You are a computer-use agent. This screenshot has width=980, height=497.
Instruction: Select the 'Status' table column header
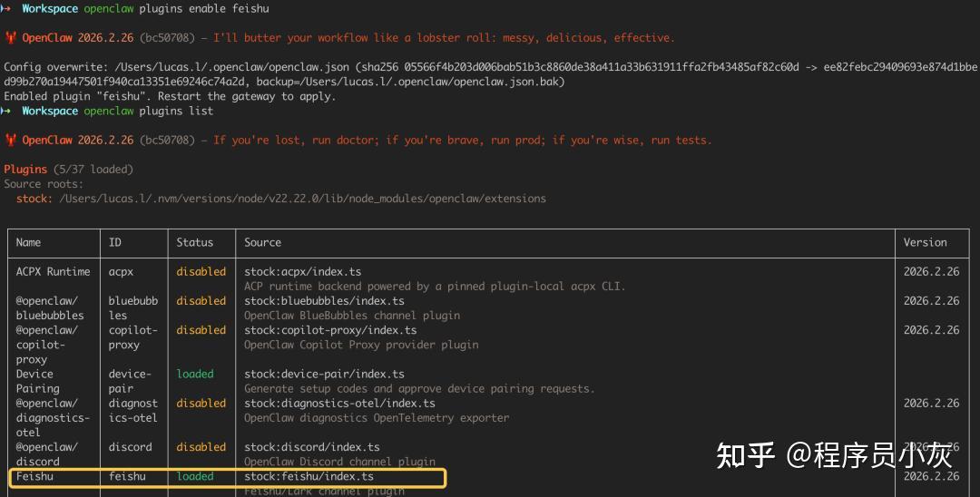click(x=194, y=242)
